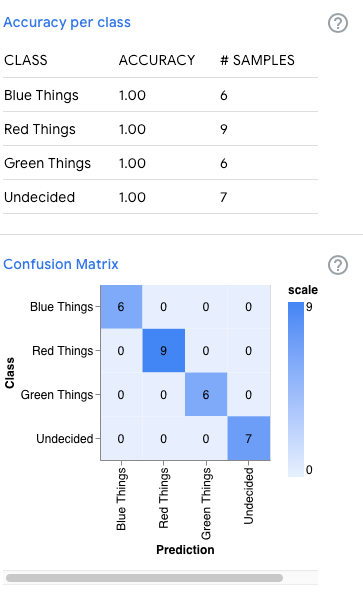Click the Accuracy per class heading
This screenshot has width=363, height=601.
click(67, 22)
